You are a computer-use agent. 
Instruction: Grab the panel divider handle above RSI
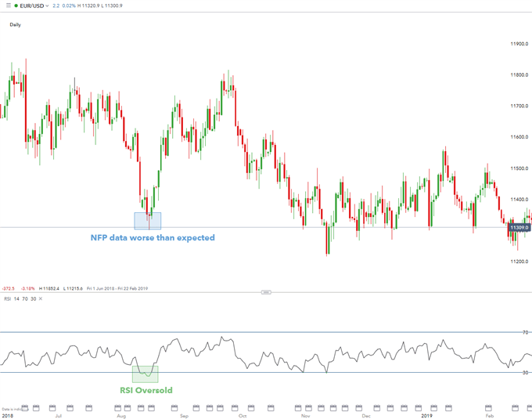coord(266,291)
